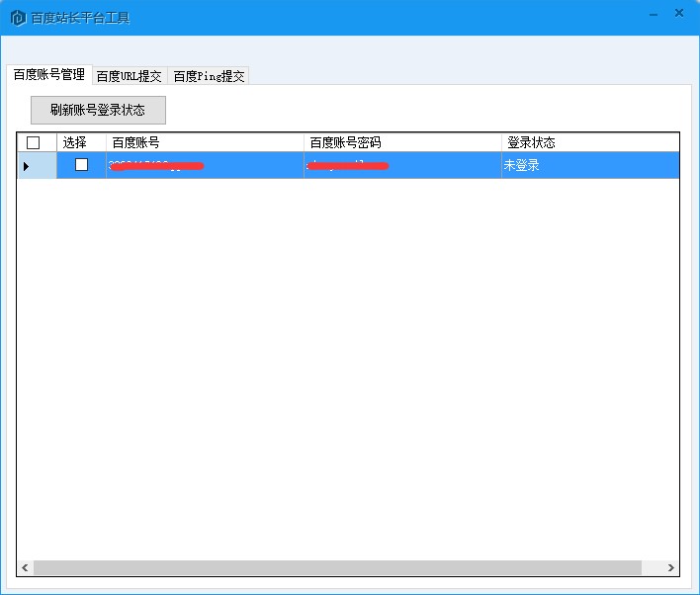The width and height of the screenshot is (700, 595).
Task: Click the 登录状态 column header
Action: pyautogui.click(x=590, y=143)
